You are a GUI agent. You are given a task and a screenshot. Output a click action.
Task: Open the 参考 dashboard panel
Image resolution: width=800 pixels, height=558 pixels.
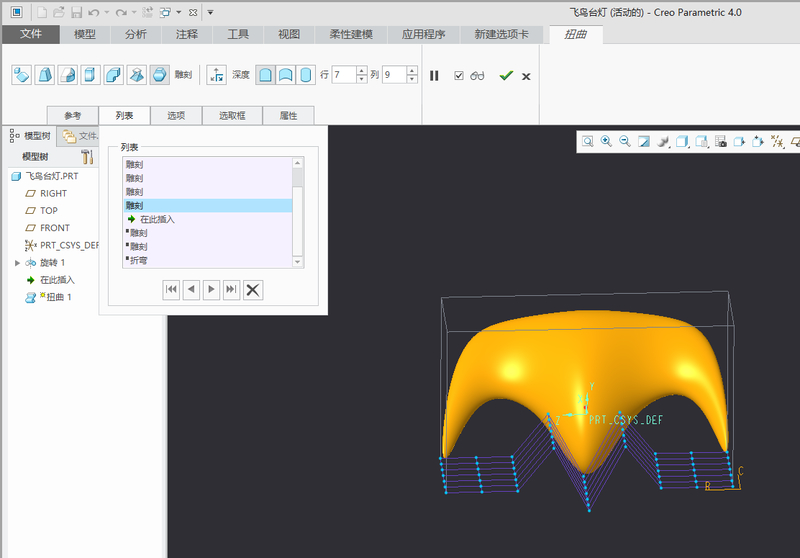[73, 115]
